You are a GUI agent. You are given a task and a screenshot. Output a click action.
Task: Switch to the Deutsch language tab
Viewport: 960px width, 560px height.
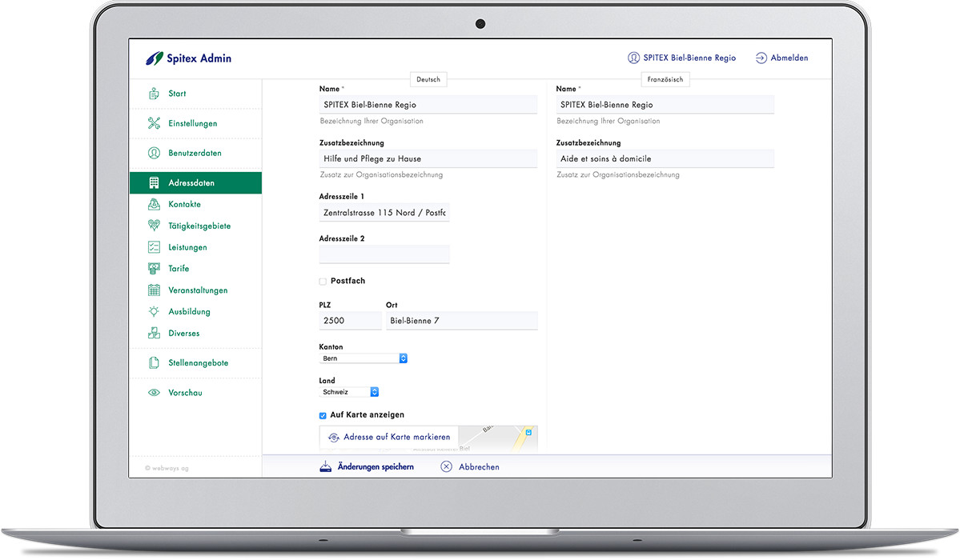coord(428,79)
